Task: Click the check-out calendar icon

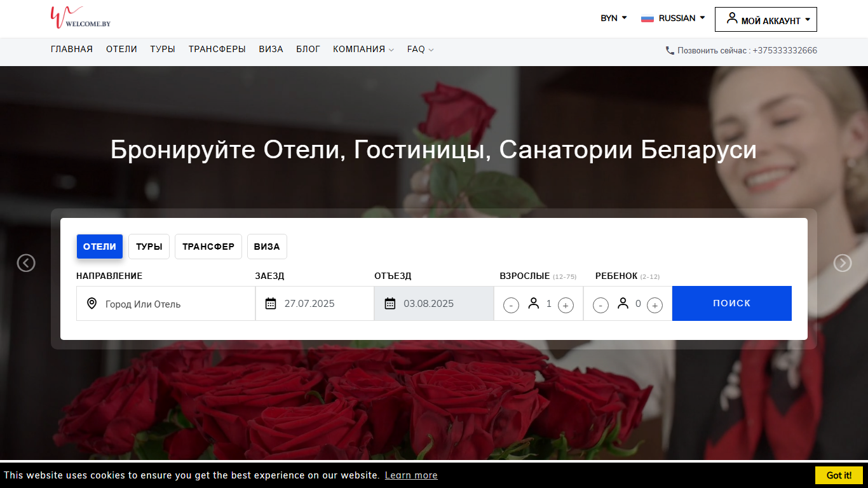Action: coord(390,304)
